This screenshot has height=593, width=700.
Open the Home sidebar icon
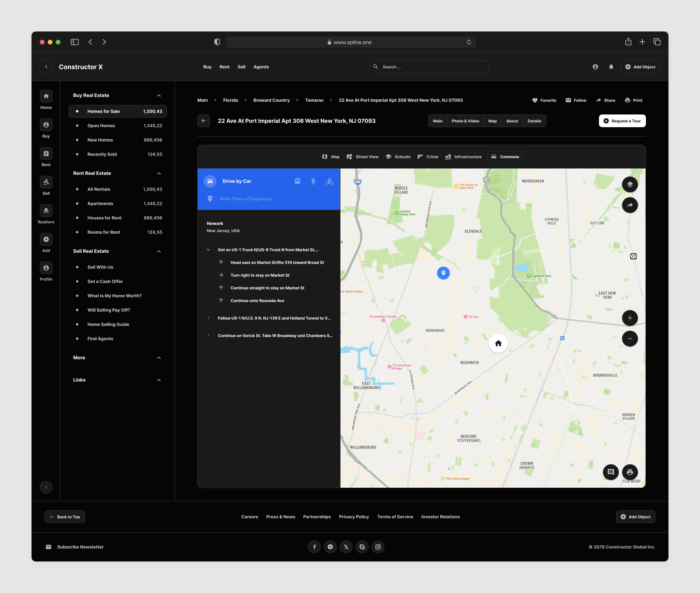46,96
